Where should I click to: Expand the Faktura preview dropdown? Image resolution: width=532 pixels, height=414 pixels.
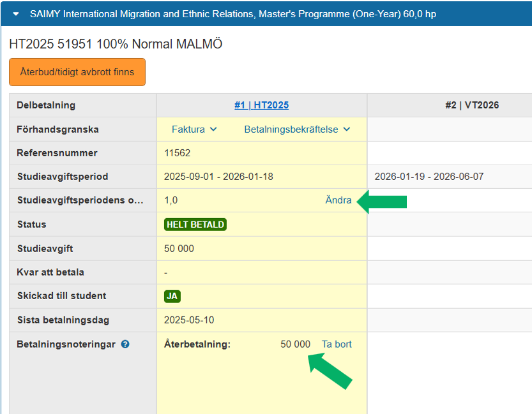tap(194, 129)
